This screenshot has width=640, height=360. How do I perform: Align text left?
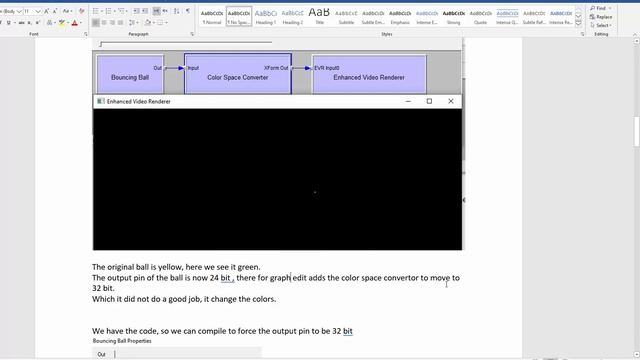coord(96,22)
